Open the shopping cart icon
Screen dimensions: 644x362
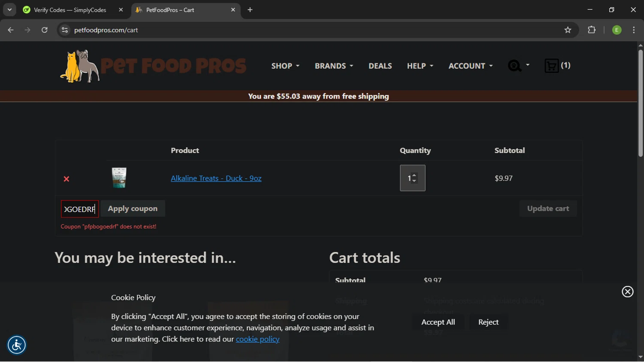click(551, 66)
